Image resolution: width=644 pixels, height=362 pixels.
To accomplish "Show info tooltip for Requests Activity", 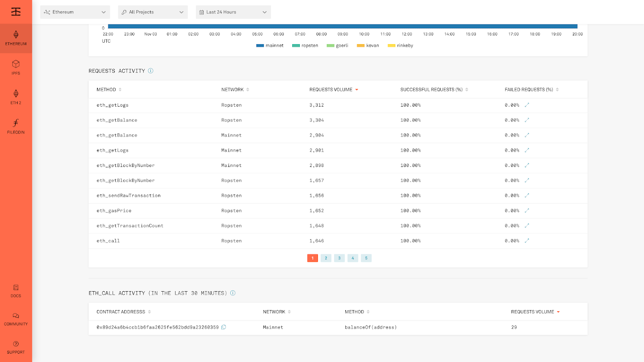I will (151, 71).
